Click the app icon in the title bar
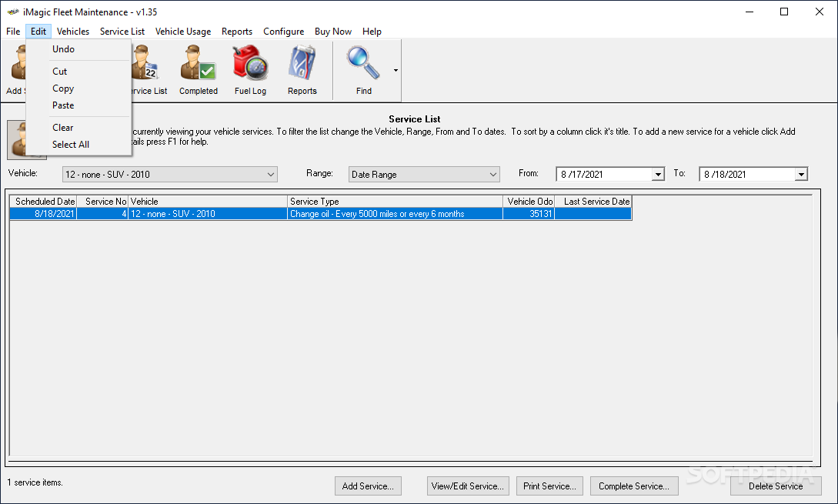This screenshot has width=838, height=504. pos(13,12)
